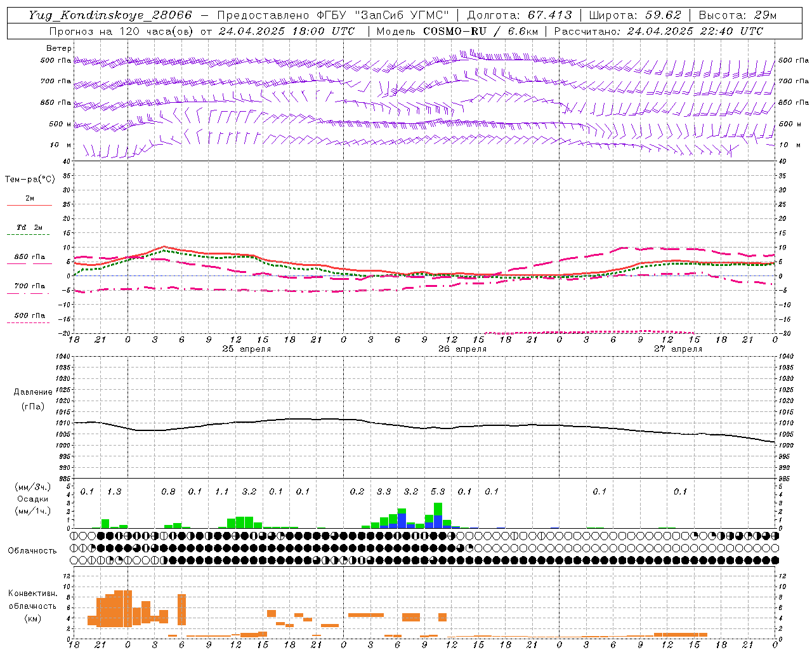Click the Давление pressure chart label
The height and width of the screenshot is (650, 812).
[33, 392]
